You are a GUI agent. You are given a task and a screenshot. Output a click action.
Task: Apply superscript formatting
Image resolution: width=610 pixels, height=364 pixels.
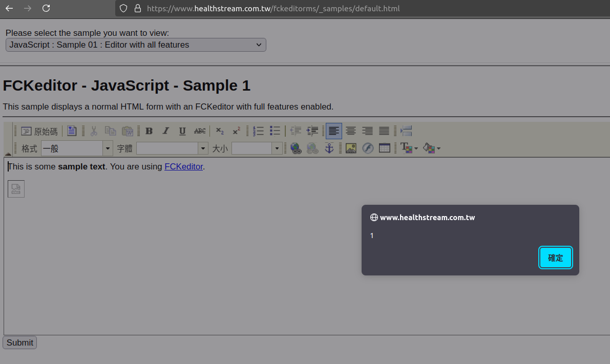(237, 131)
